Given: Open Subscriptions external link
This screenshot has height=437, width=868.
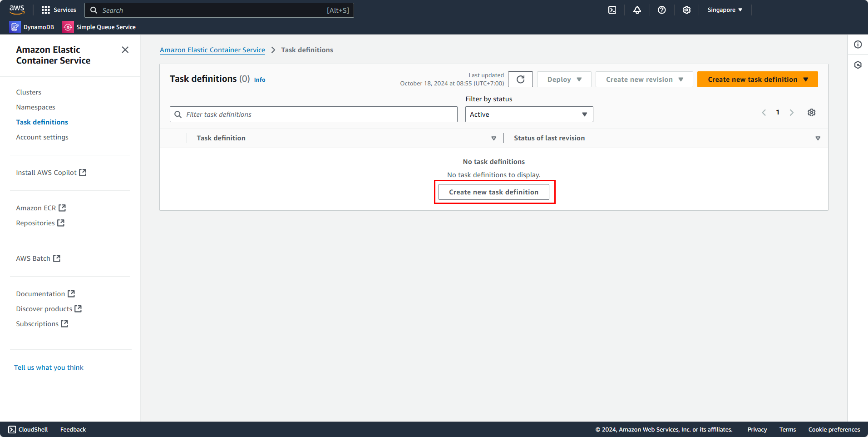Looking at the screenshot, I should pyautogui.click(x=42, y=324).
